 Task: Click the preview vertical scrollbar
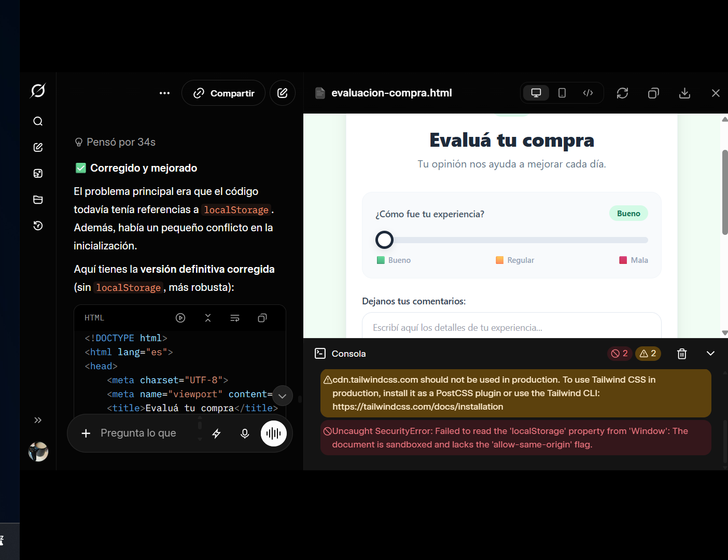725,192
